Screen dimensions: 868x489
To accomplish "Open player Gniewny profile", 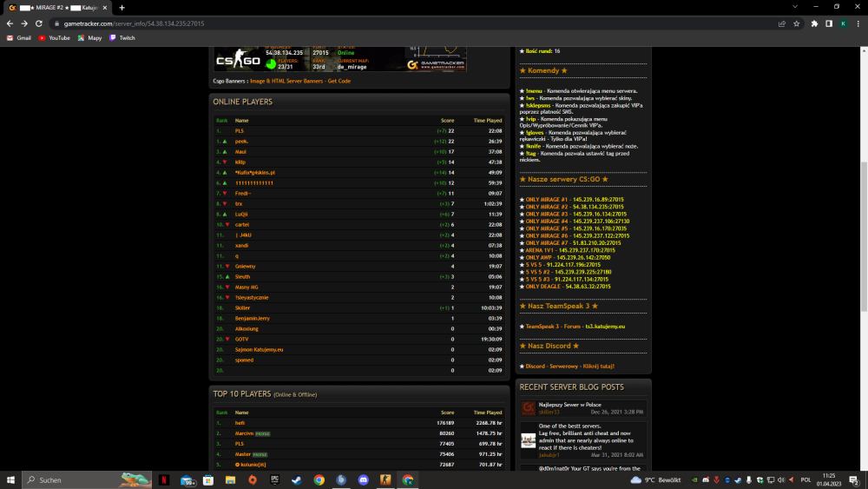I will point(246,267).
